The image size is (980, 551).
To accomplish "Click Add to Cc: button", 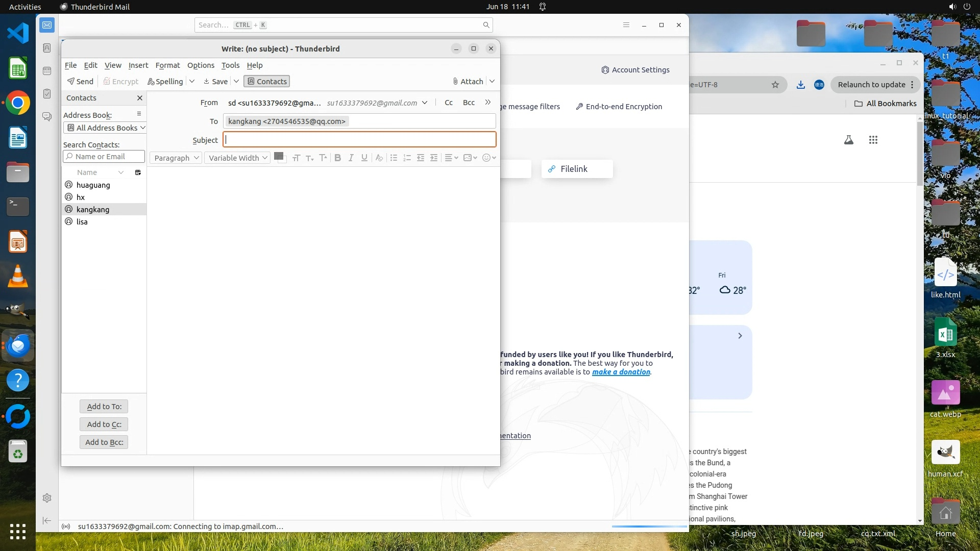I will tap(104, 424).
